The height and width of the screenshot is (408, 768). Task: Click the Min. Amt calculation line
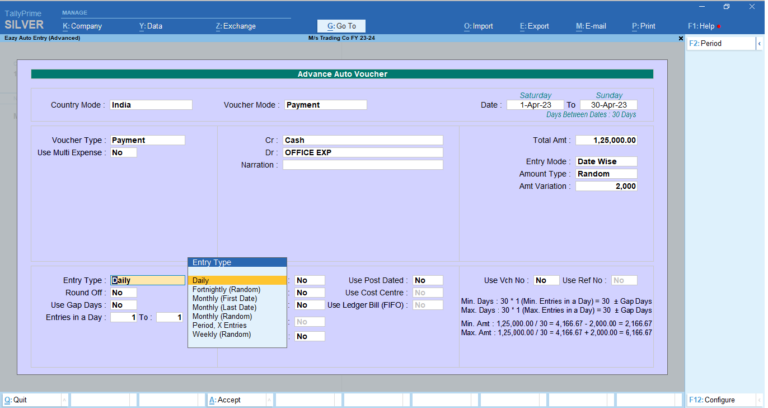[556, 323]
